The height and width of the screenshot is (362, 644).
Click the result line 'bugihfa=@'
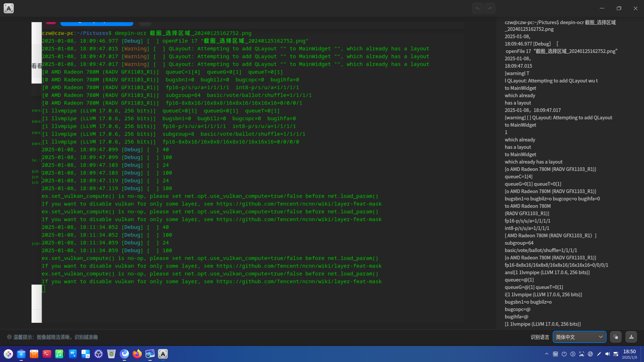tap(517, 317)
